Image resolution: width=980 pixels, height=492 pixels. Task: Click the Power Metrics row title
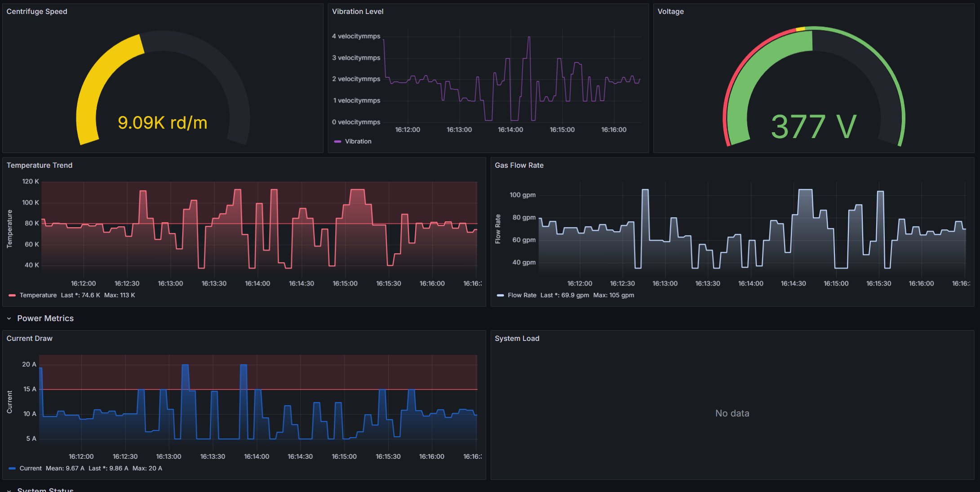pos(45,318)
